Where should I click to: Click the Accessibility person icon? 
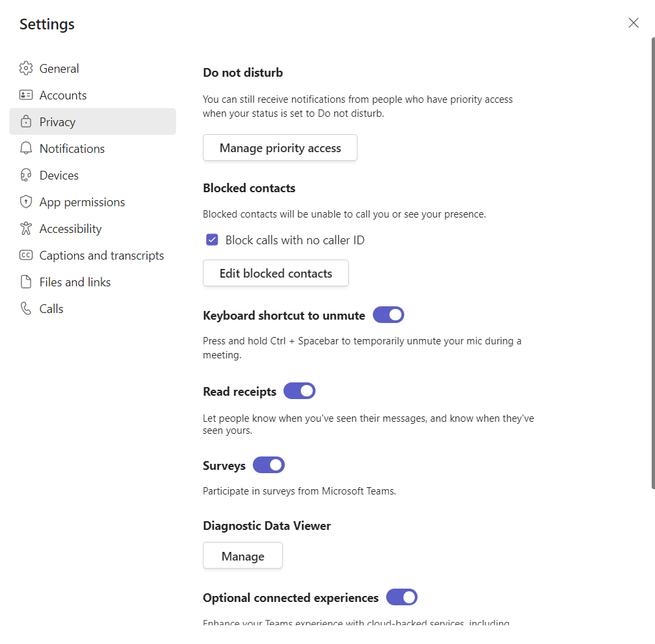pyautogui.click(x=26, y=228)
